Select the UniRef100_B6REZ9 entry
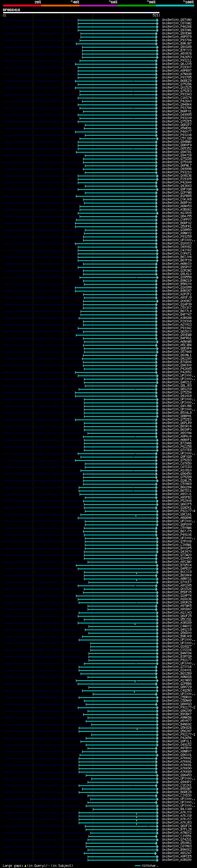This screenshot has height=868, width=197. (176, 81)
